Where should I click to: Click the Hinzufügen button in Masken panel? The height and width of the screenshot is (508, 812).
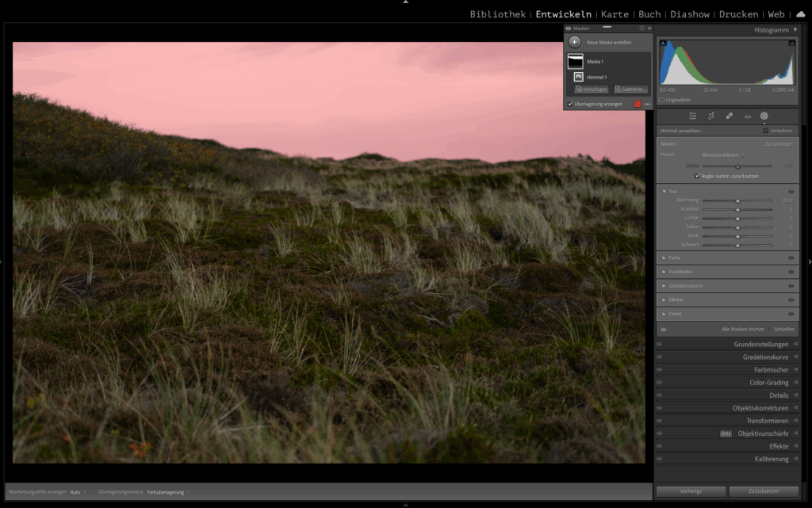click(590, 90)
